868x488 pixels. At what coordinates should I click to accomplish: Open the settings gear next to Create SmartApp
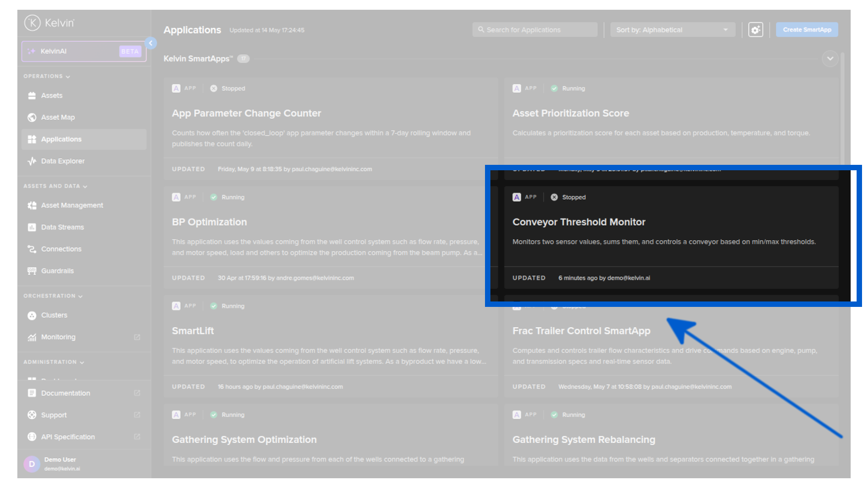[756, 30]
